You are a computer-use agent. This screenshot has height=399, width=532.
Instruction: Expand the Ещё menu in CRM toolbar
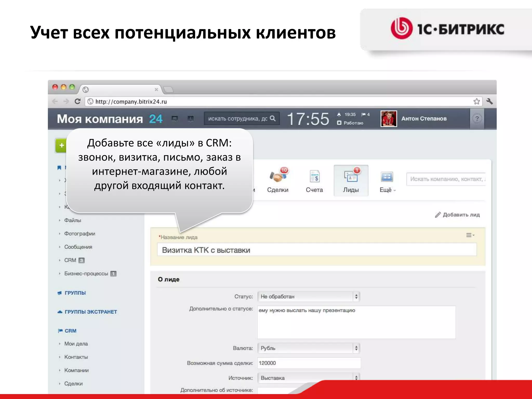pos(387,190)
